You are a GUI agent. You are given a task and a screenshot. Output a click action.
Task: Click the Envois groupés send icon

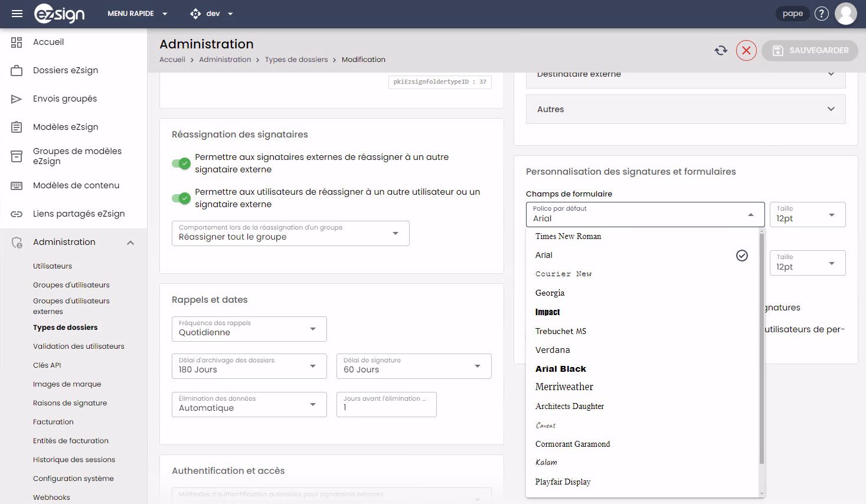(x=17, y=99)
